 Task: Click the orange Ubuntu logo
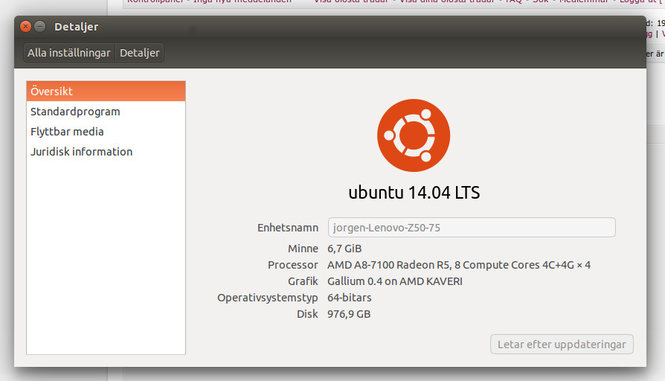pos(414,135)
